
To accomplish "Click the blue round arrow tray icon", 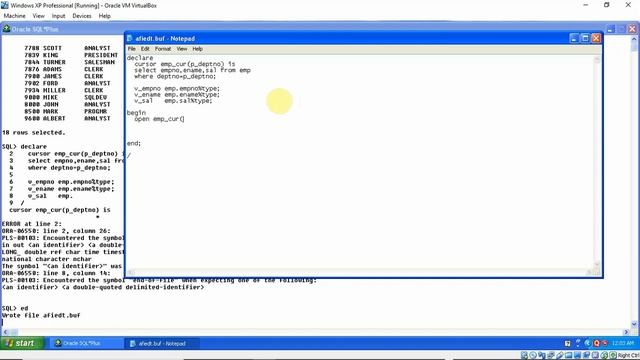I will click(587, 343).
